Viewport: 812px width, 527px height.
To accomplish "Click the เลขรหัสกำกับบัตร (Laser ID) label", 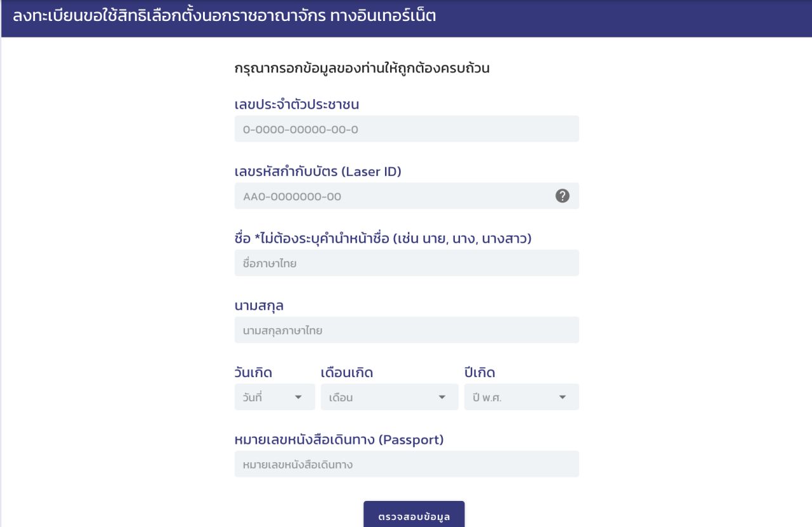I will pos(318,171).
